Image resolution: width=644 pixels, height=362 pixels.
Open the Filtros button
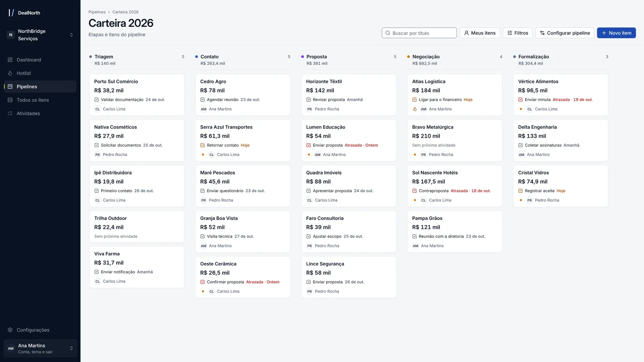[518, 33]
